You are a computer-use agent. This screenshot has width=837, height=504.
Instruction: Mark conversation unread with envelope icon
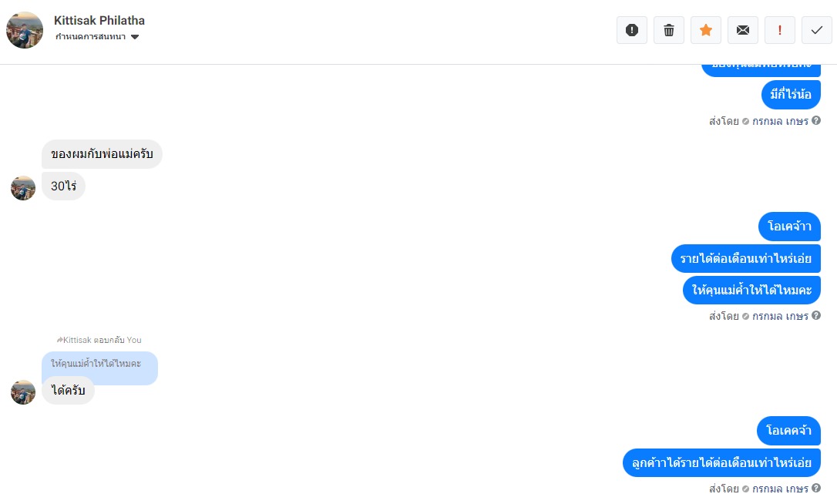pos(743,30)
